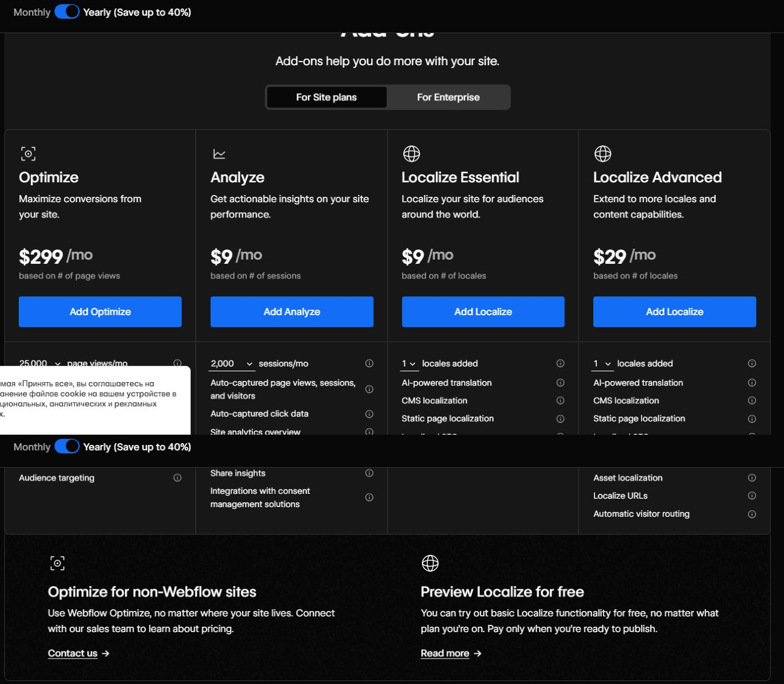Image resolution: width=784 pixels, height=684 pixels.
Task: Click Add Localize under Localize Essential
Action: click(x=483, y=312)
